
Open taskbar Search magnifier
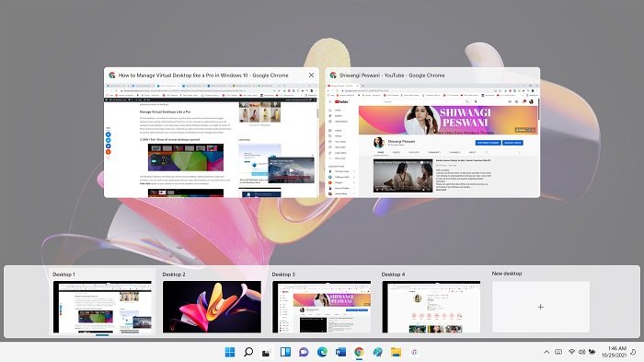click(248, 352)
